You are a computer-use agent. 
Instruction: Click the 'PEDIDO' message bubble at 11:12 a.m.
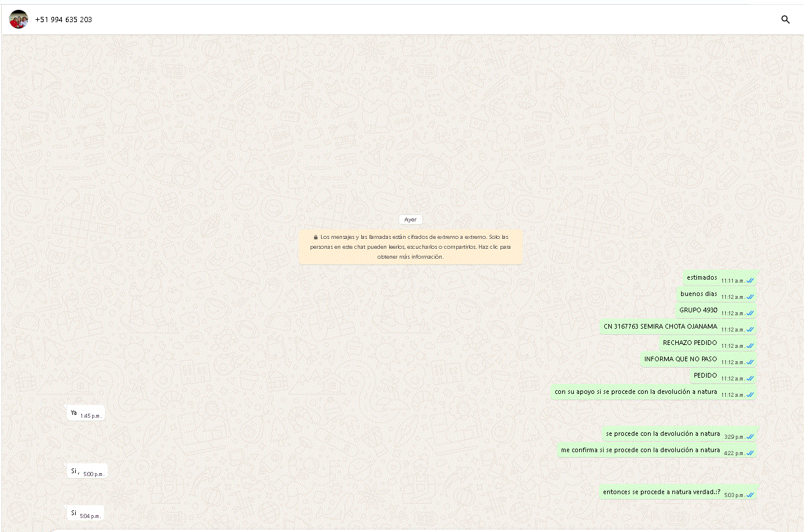coord(705,376)
